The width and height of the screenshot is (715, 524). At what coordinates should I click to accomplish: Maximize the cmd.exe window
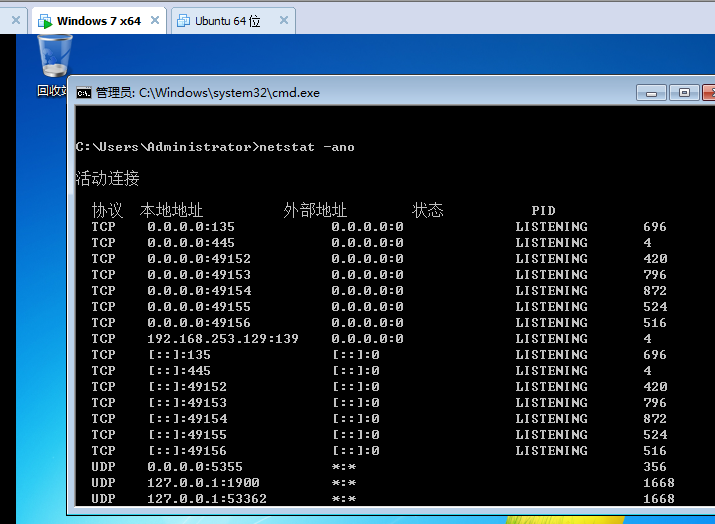pos(684,93)
